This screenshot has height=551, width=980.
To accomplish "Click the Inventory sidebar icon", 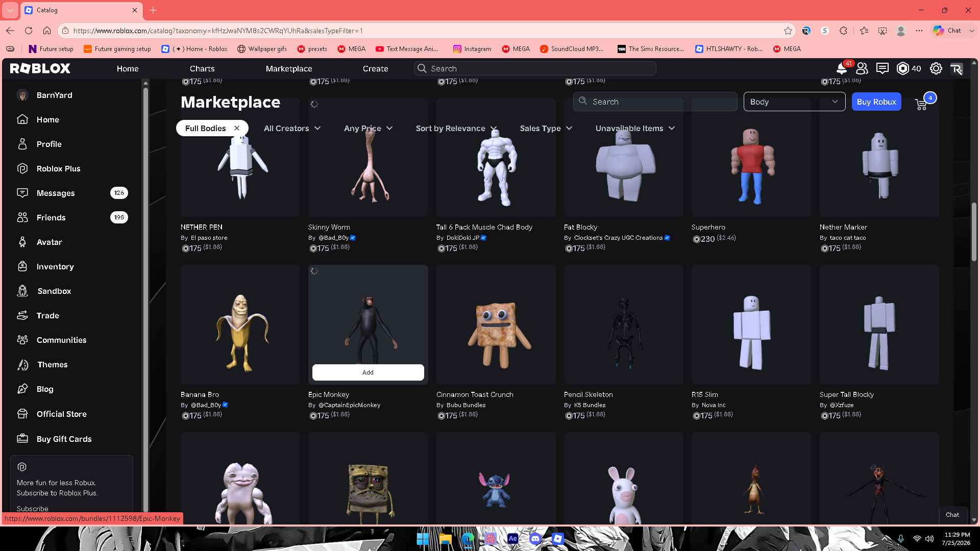I will (22, 267).
